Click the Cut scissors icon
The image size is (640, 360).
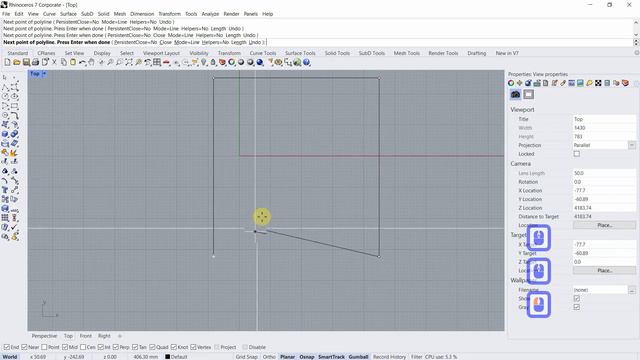(x=54, y=62)
